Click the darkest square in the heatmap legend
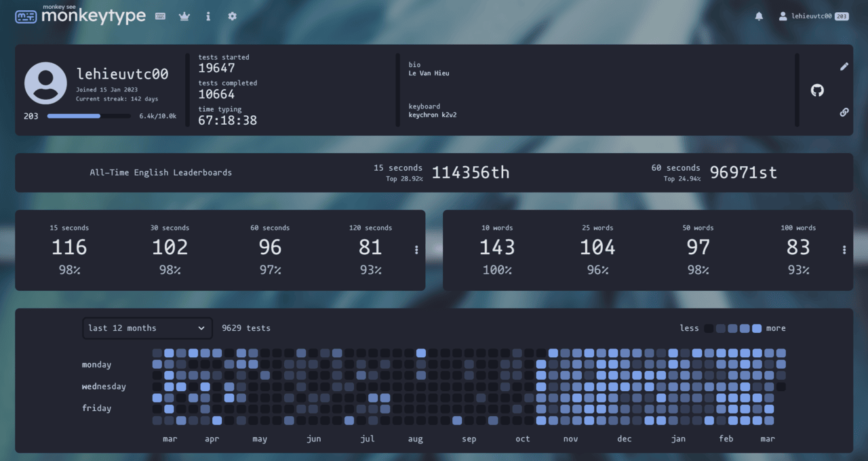868x461 pixels. pyautogui.click(x=709, y=328)
